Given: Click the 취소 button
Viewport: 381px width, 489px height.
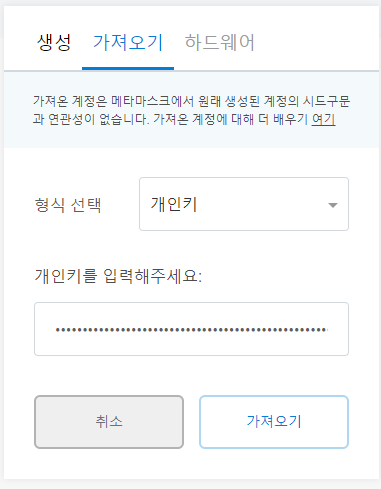Looking at the screenshot, I should click(x=109, y=422).
